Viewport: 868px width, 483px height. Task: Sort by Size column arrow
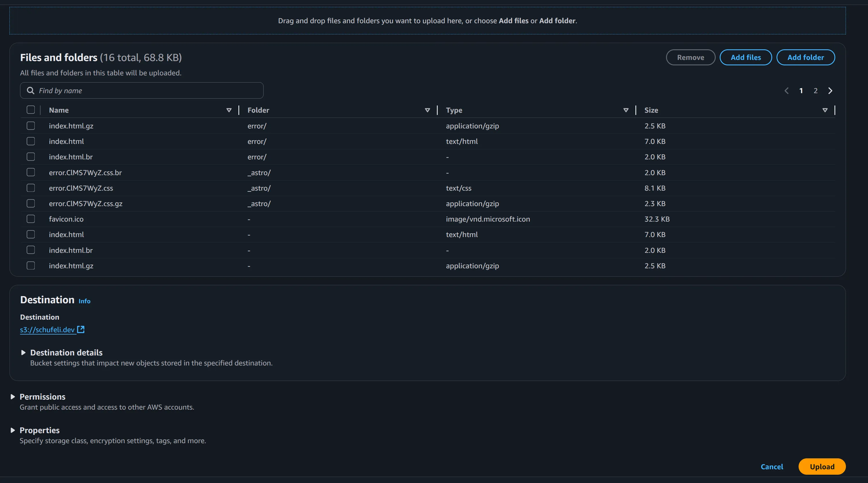[825, 110]
